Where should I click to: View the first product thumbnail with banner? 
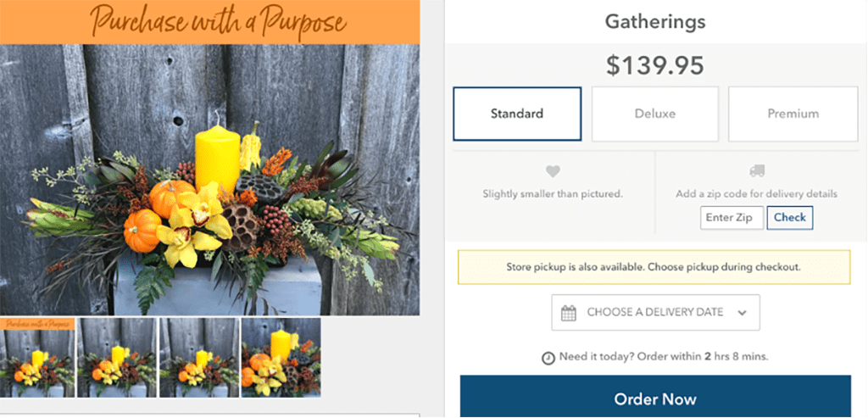point(37,357)
